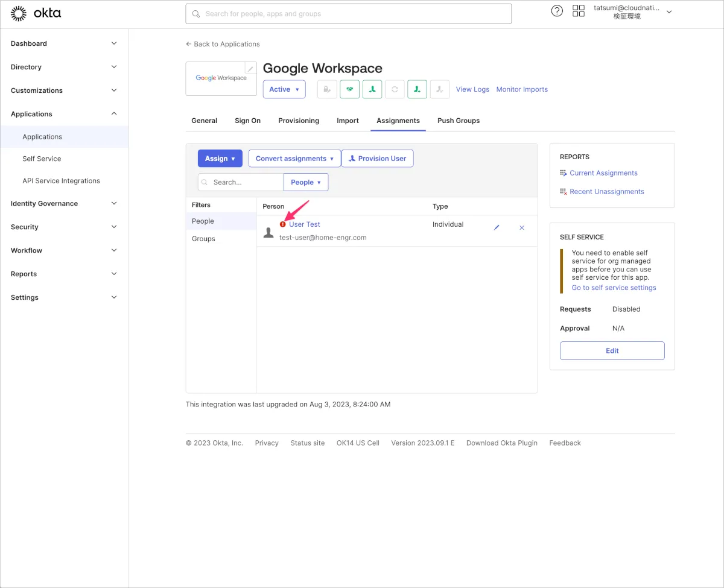
Task: Expand the Security sidebar section
Action: tap(64, 227)
